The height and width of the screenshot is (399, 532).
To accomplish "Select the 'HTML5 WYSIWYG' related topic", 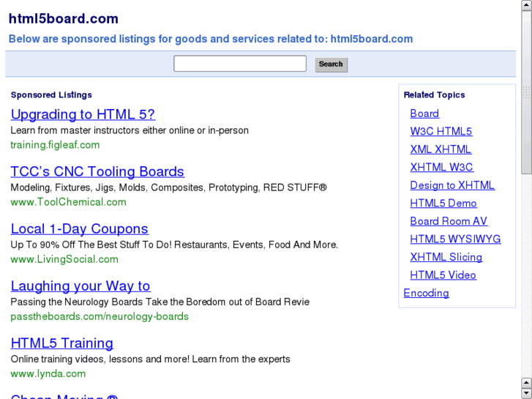I will click(455, 239).
